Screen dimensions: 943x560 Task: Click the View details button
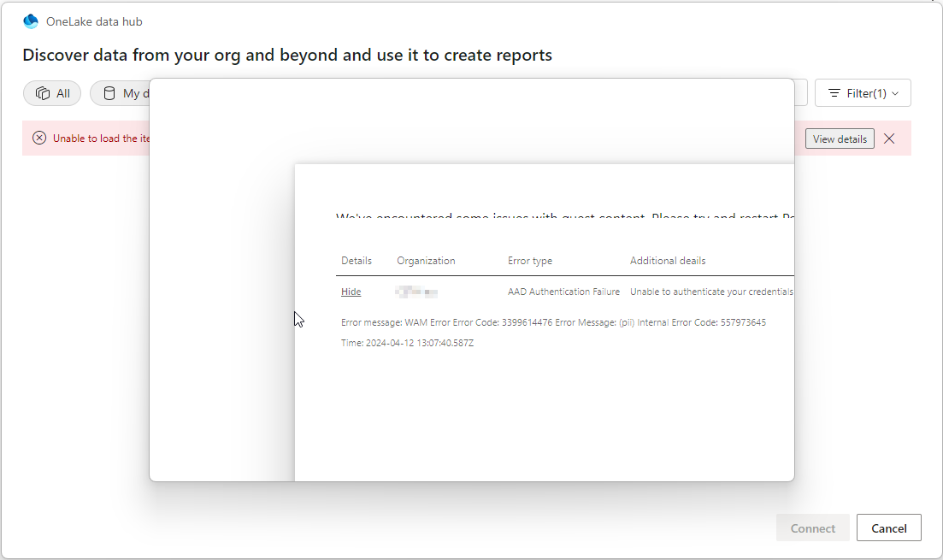[x=840, y=139]
